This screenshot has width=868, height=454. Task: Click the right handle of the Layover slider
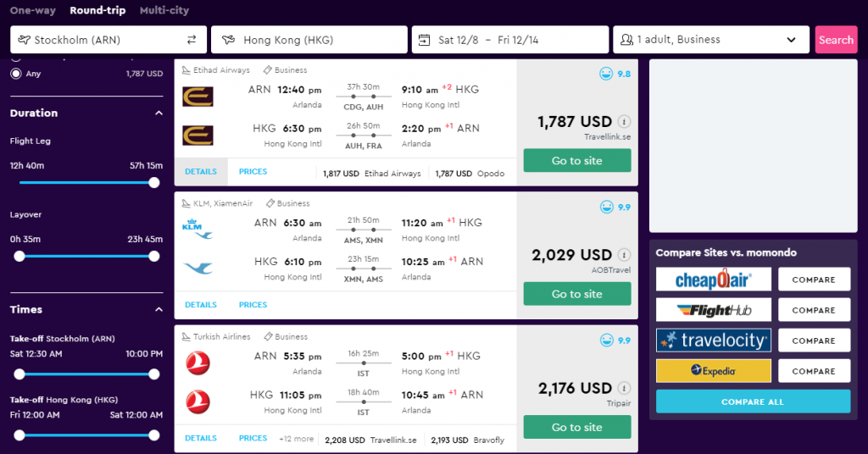(x=154, y=256)
